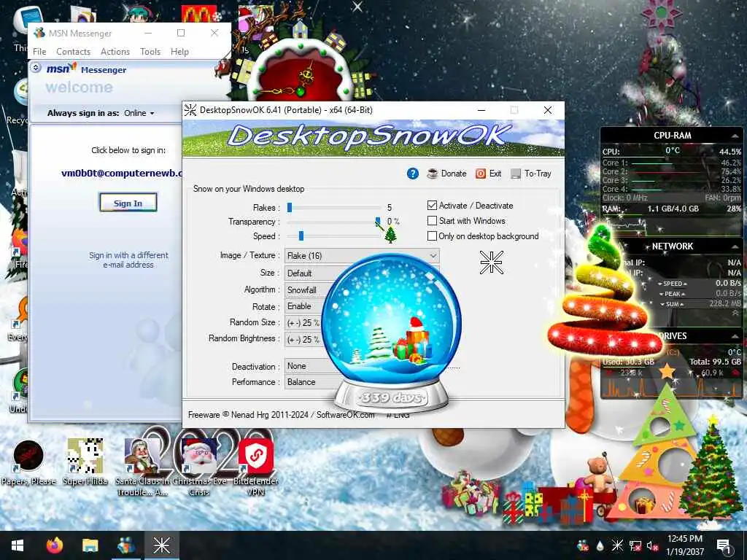747x560 pixels.
Task: Open the Deactivation None dropdown
Action: pos(309,366)
